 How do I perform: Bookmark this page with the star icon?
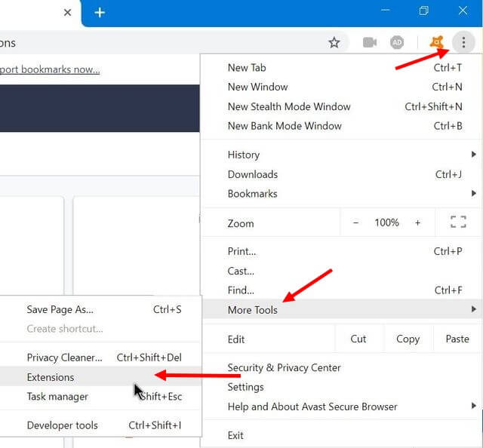[334, 42]
